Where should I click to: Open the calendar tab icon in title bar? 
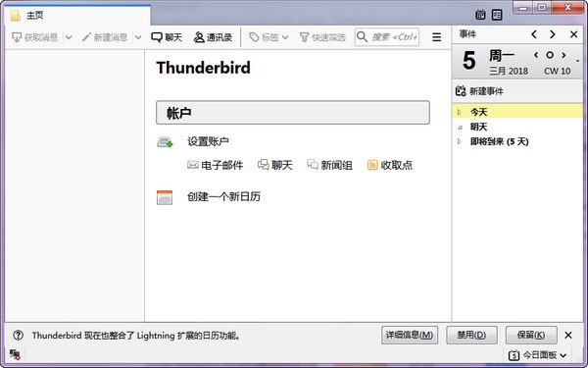pyautogui.click(x=480, y=15)
